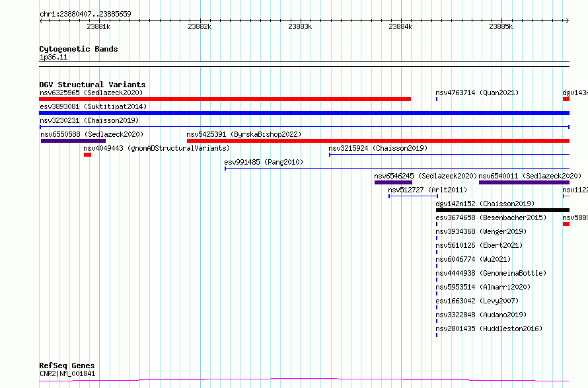Screen dimensions: 588x388
Task: Open the nsv3230231 (Chaisson2019) variant label
Action: pyautogui.click(x=89, y=120)
